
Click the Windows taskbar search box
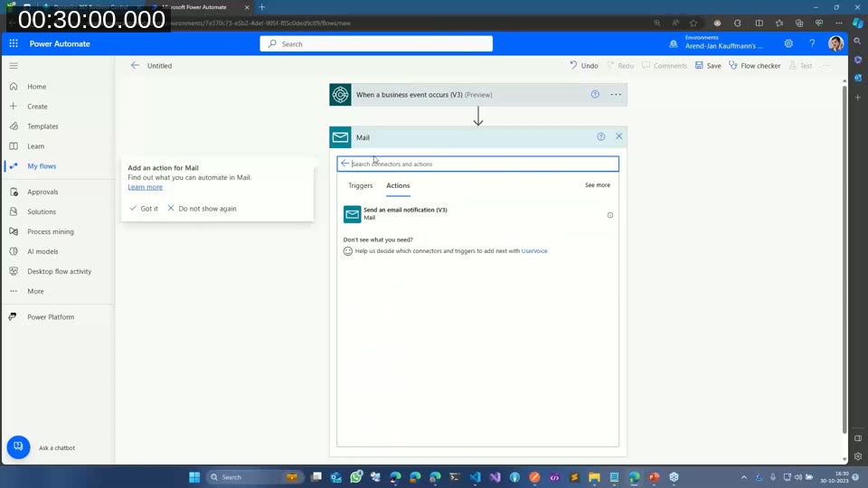(x=253, y=477)
